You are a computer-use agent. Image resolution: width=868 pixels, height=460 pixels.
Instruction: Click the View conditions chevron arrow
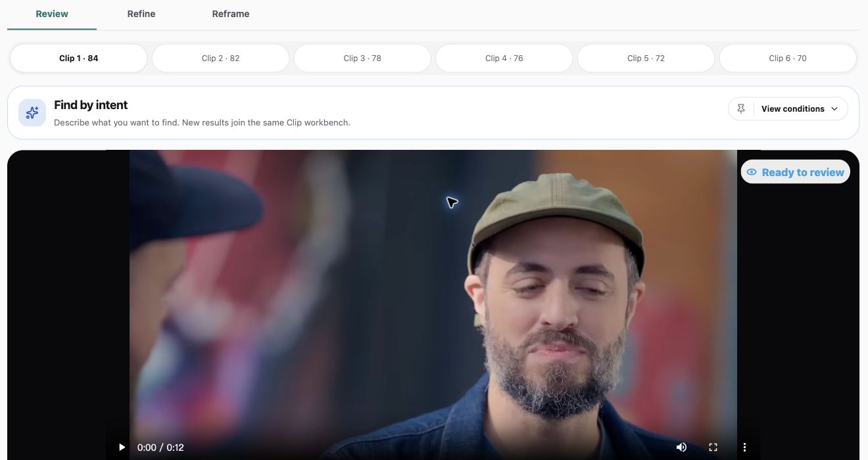[x=835, y=109]
